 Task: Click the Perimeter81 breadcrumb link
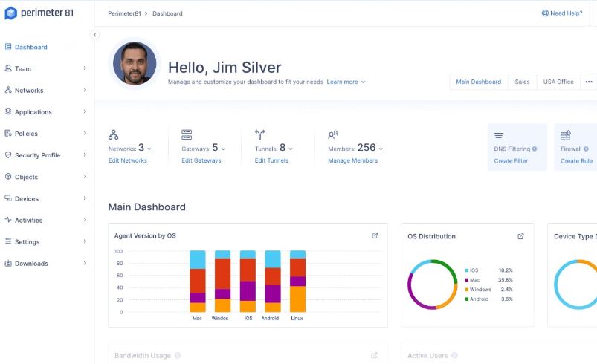coord(124,13)
